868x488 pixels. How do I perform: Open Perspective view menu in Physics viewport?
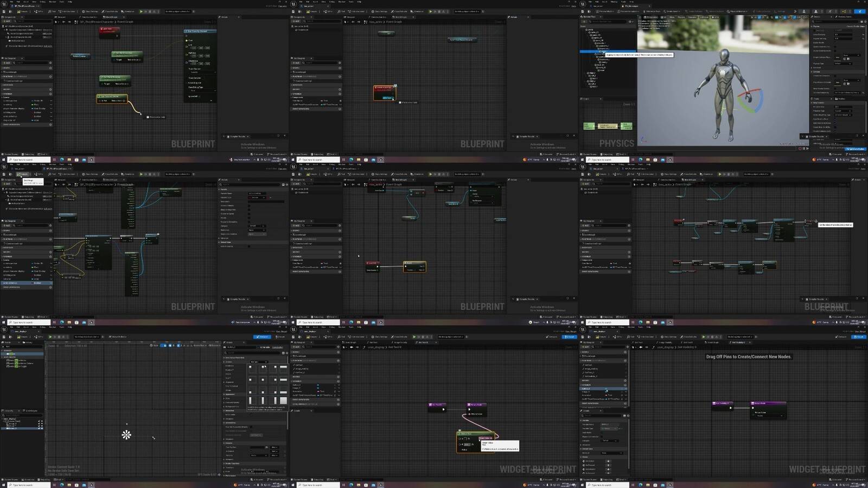click(x=650, y=17)
